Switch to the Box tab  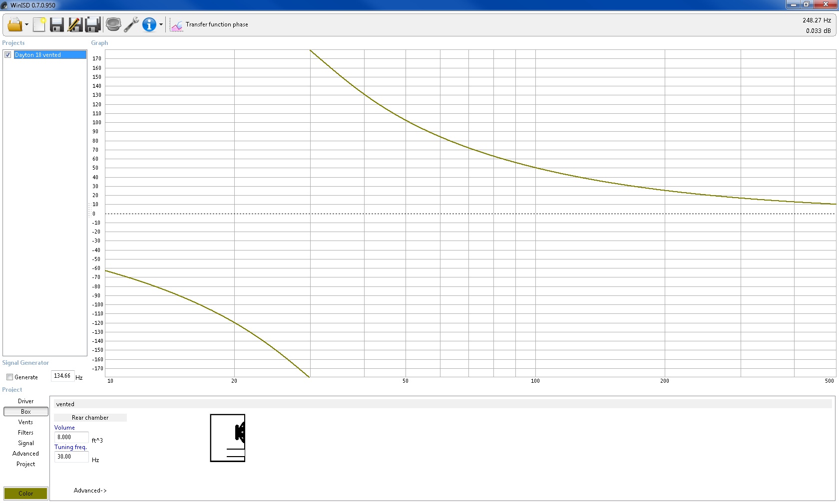(26, 412)
